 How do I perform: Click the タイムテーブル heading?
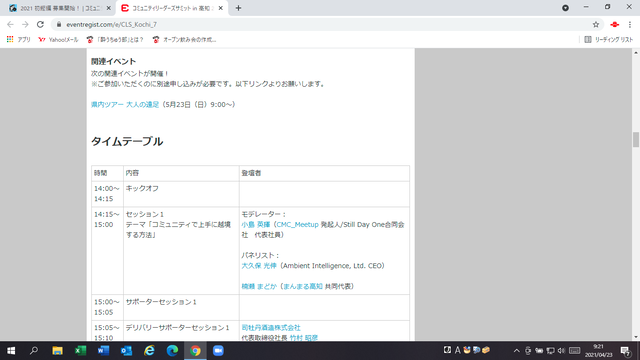pos(127,142)
